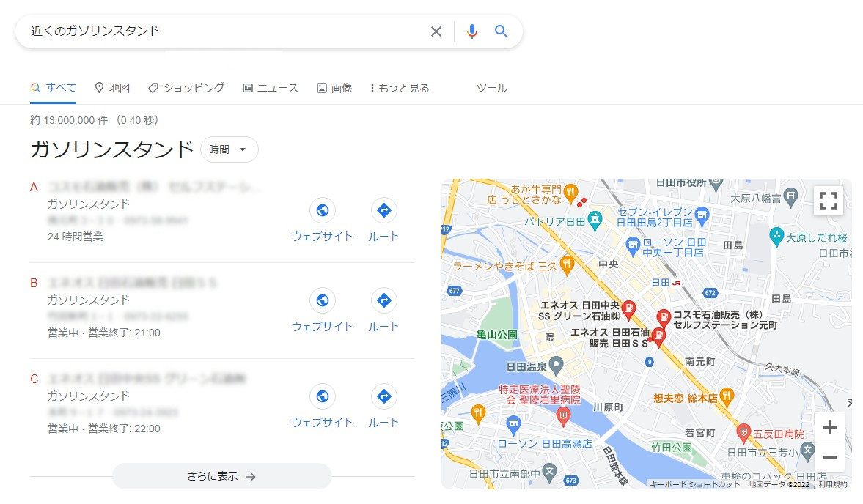Open the ショッピング tab

click(x=186, y=88)
